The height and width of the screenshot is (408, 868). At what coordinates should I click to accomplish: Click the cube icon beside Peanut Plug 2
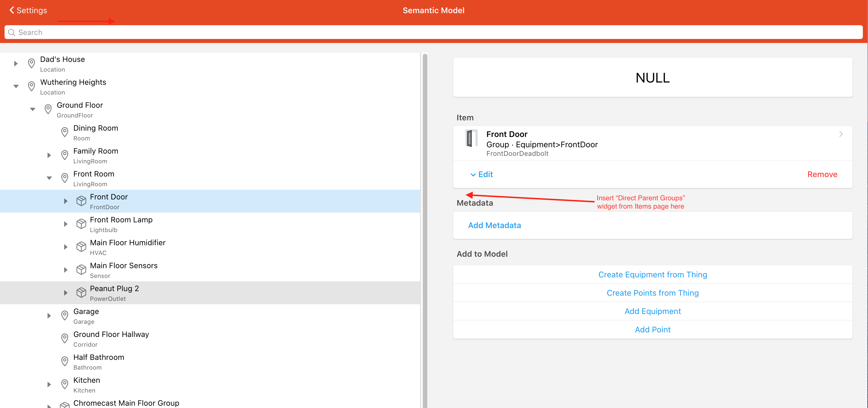[81, 293]
